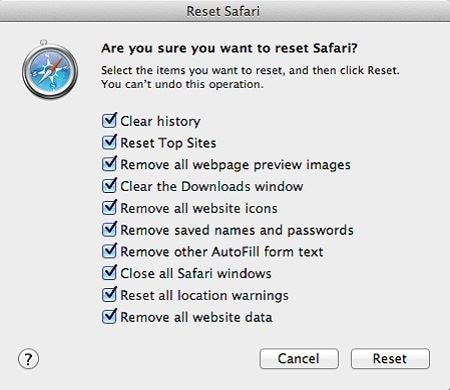
Task: Click the Close all Safari windows label
Action: pos(196,273)
